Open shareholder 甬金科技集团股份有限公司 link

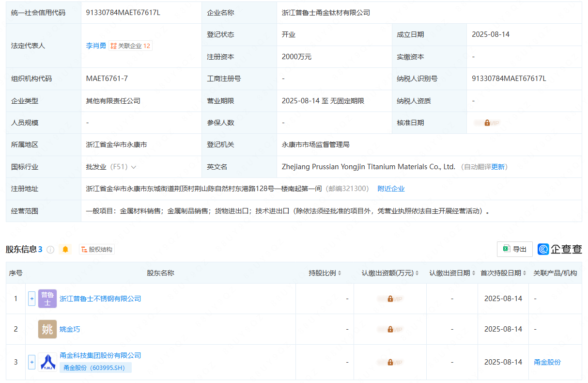pos(100,355)
